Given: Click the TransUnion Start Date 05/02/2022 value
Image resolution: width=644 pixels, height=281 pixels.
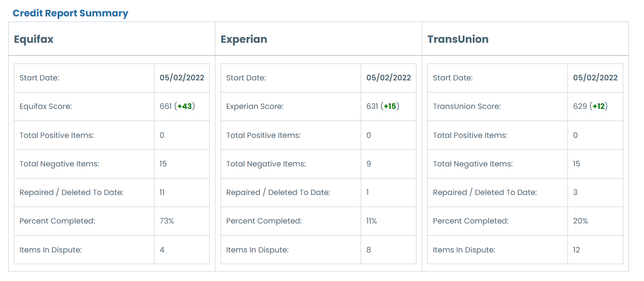Looking at the screenshot, I should (596, 78).
